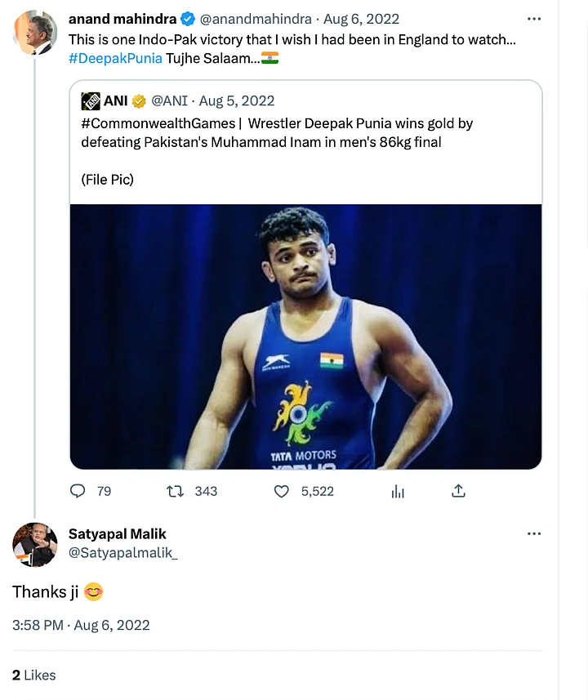Open Satyapal Malik's profile name
This screenshot has height=700, width=588.
(x=118, y=534)
